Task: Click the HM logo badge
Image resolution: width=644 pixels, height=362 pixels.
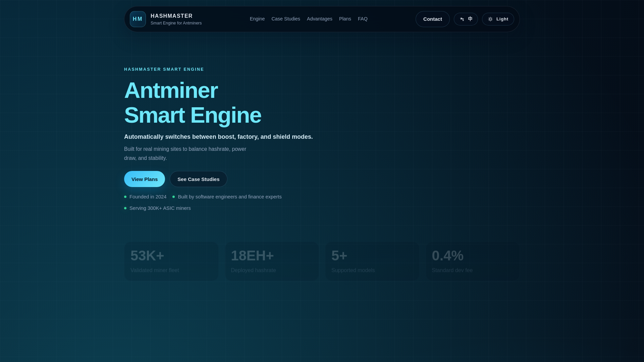Action: click(x=138, y=19)
